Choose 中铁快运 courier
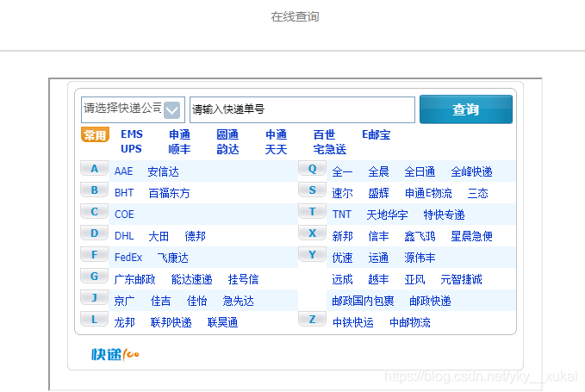The image size is (585, 392). tap(353, 322)
